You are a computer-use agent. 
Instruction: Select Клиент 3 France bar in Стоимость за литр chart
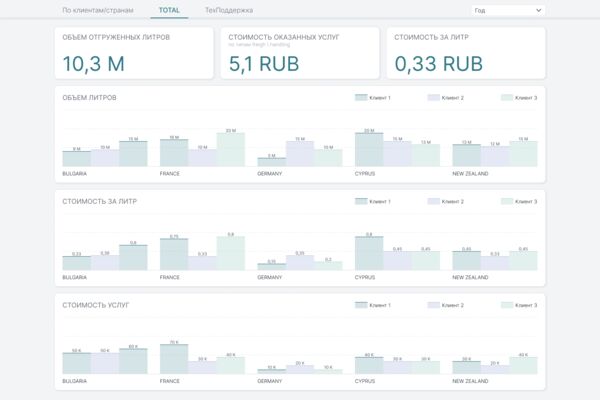coord(231,253)
